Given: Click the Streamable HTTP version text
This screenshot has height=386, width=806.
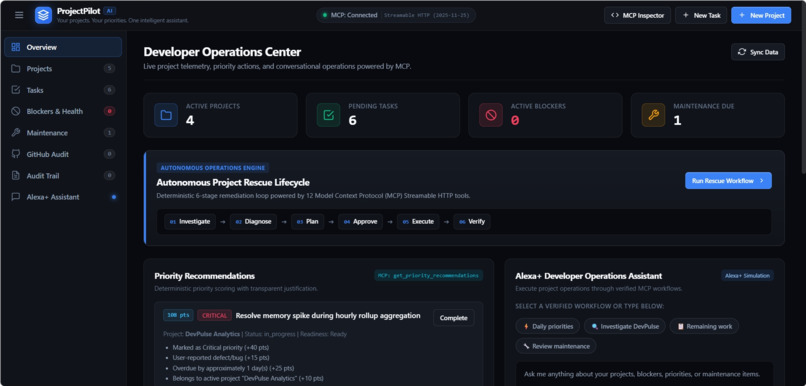Looking at the screenshot, I should click(427, 15).
